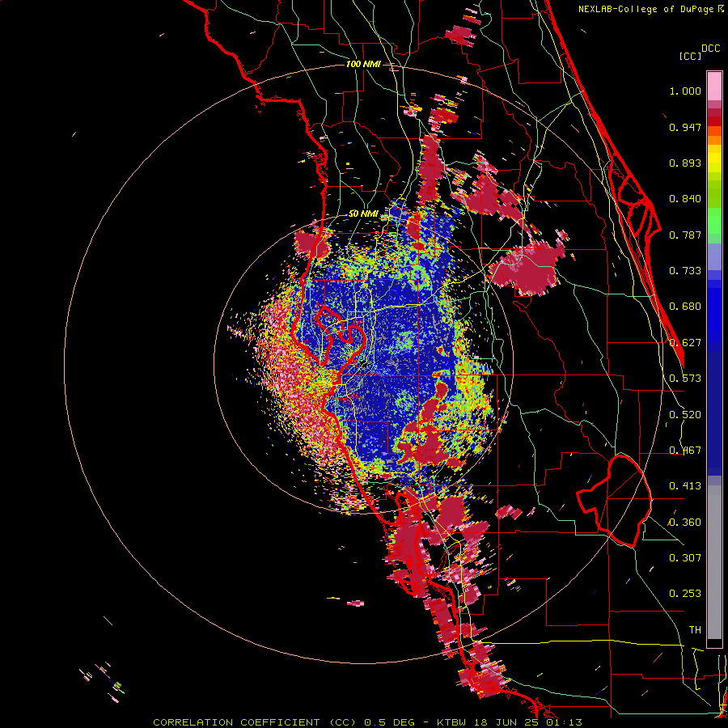The image size is (728, 728).
Task: Click the CORRELATION COEFFICIENT caption text
Action: (x=241, y=722)
